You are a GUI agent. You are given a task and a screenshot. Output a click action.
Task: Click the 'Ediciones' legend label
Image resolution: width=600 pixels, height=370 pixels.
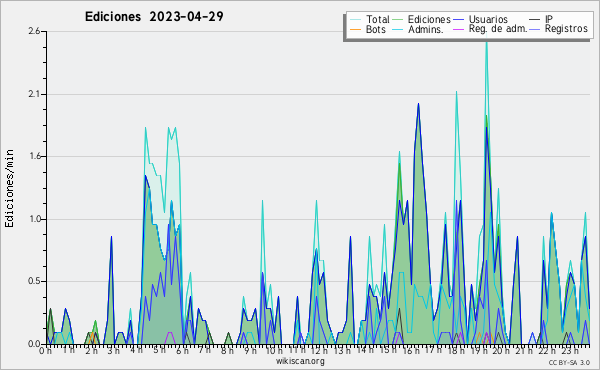click(429, 19)
